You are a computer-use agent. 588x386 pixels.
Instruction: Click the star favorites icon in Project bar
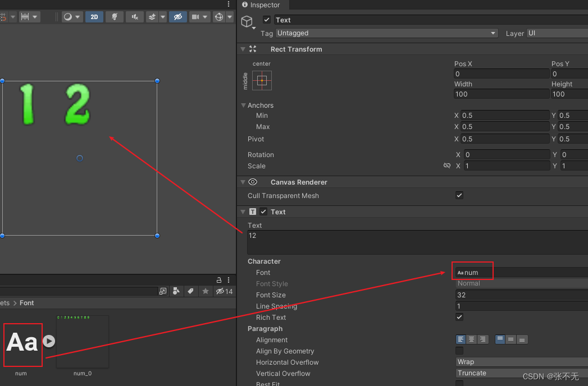pyautogui.click(x=205, y=291)
